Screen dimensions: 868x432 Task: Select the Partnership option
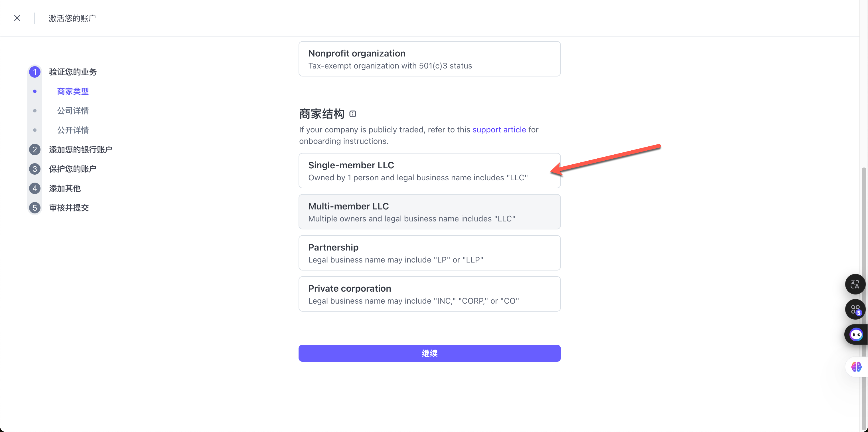pos(429,253)
